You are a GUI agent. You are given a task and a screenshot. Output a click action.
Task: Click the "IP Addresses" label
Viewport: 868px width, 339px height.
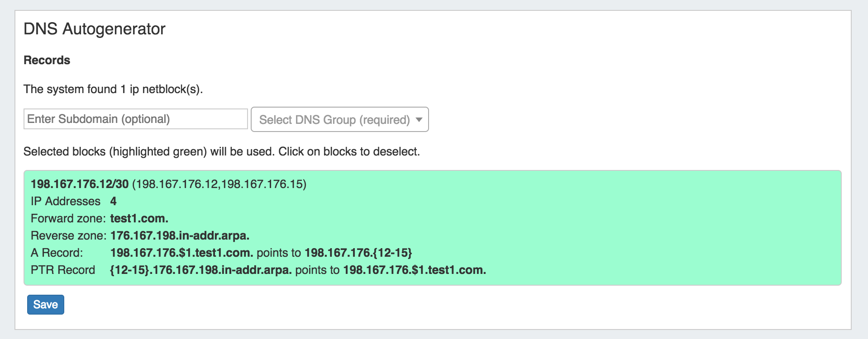[66, 201]
